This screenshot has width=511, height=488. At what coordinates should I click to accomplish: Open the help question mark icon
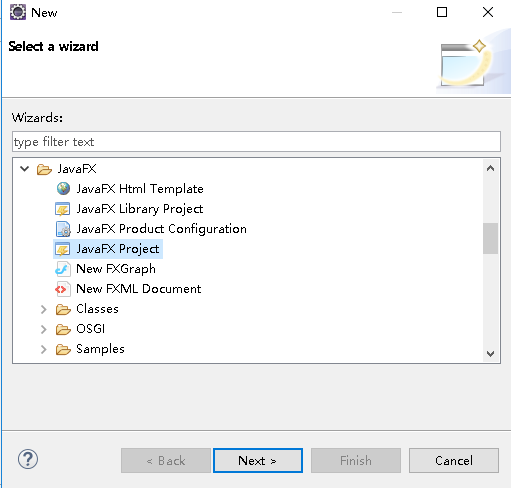pyautogui.click(x=28, y=459)
